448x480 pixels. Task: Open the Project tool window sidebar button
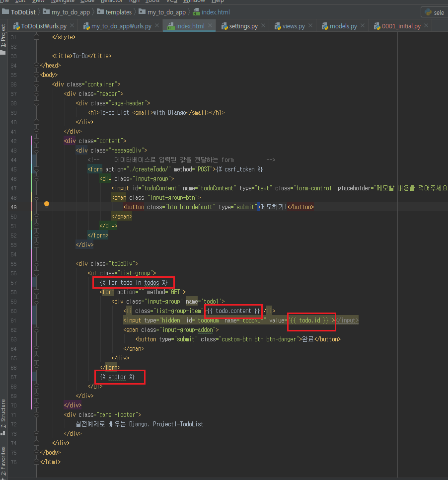point(3,39)
